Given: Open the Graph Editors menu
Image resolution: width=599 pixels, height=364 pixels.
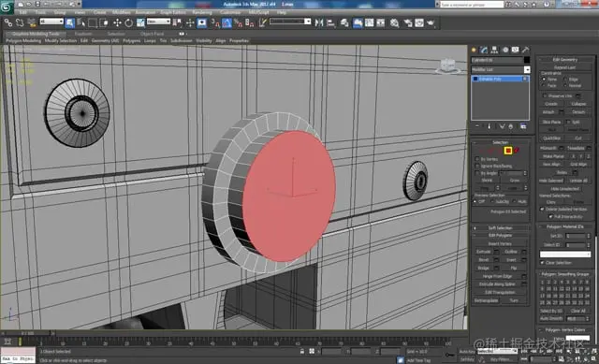Looking at the screenshot, I should (x=173, y=12).
